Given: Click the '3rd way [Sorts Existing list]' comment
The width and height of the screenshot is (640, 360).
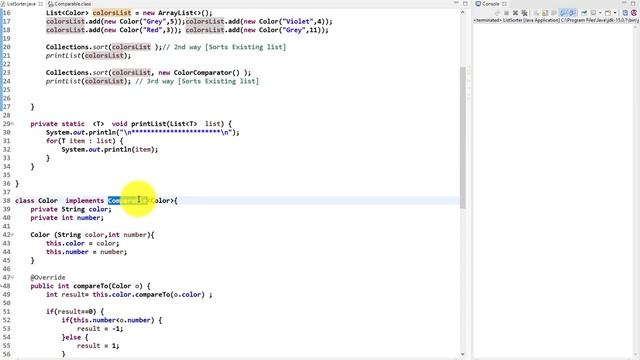Looking at the screenshot, I should point(203,81).
